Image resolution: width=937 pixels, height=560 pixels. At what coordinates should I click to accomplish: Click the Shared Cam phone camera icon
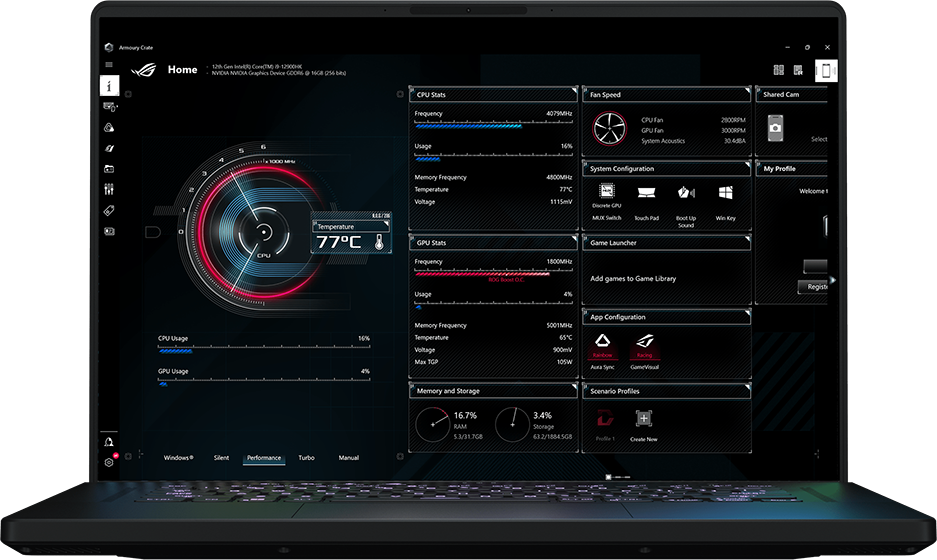[775, 127]
